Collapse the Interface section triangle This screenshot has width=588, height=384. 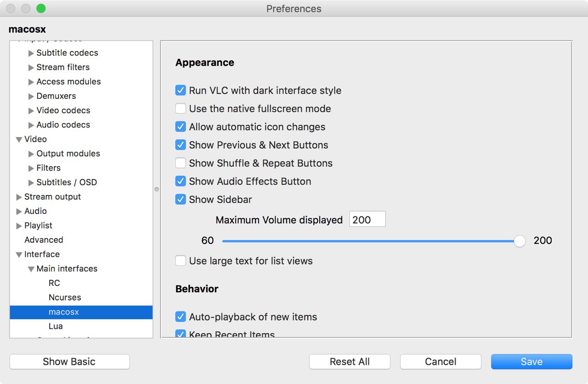(19, 255)
